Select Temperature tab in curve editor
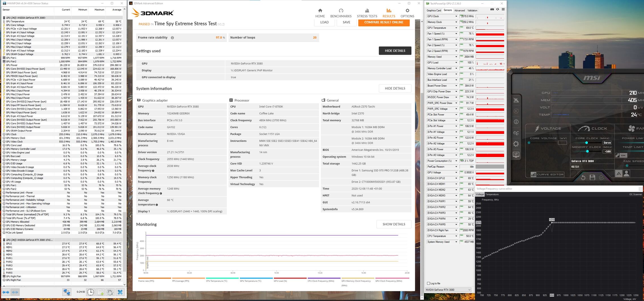The image size is (644, 301). 492,194
